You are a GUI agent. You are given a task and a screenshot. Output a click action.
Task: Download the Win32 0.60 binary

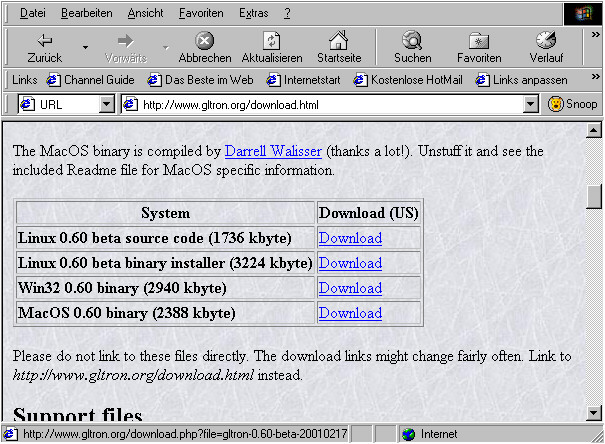pos(350,288)
